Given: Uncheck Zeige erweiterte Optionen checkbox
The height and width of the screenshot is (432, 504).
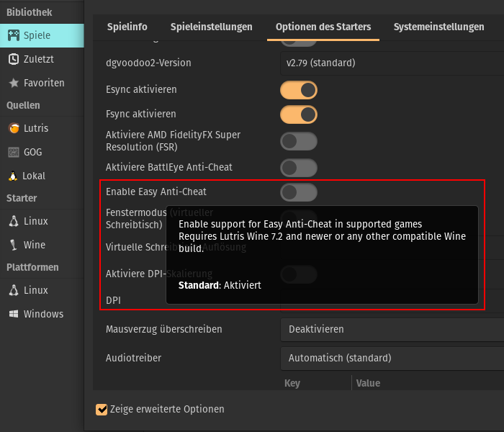Looking at the screenshot, I should click(102, 410).
